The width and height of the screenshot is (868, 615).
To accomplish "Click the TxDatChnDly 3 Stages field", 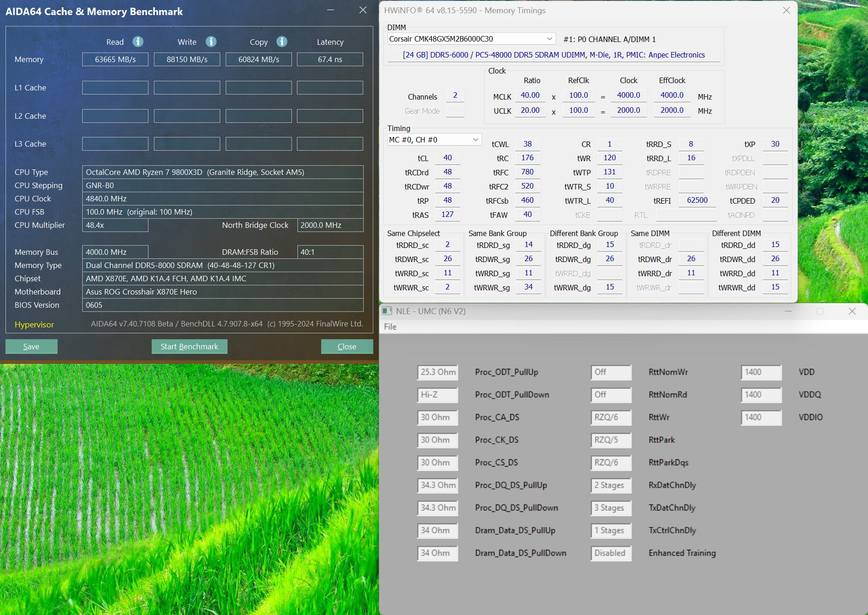I will pyautogui.click(x=611, y=508).
